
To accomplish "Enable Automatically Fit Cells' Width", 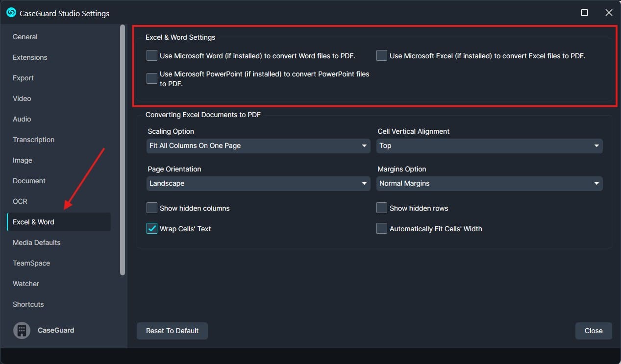I will click(x=382, y=229).
